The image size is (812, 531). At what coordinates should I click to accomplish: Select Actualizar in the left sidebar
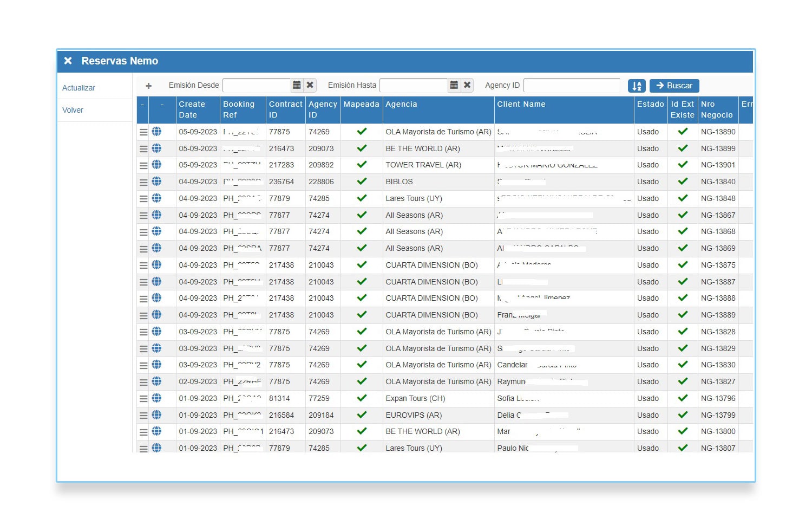pyautogui.click(x=78, y=88)
